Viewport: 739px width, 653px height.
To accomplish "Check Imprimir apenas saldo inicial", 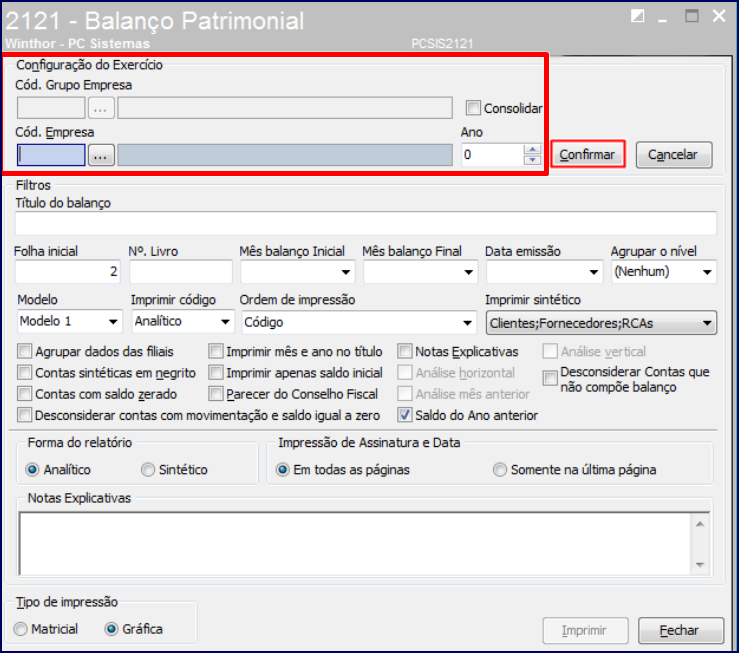I will pos(216,373).
